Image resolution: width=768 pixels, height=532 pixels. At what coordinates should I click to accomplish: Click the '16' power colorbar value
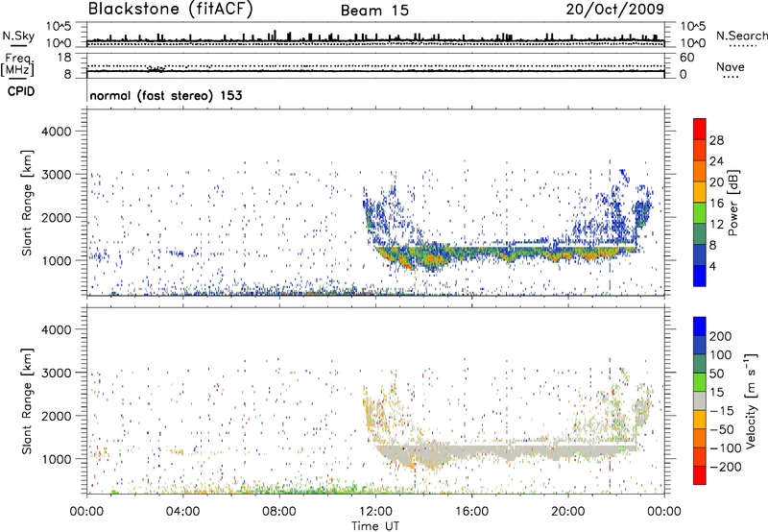(x=716, y=204)
